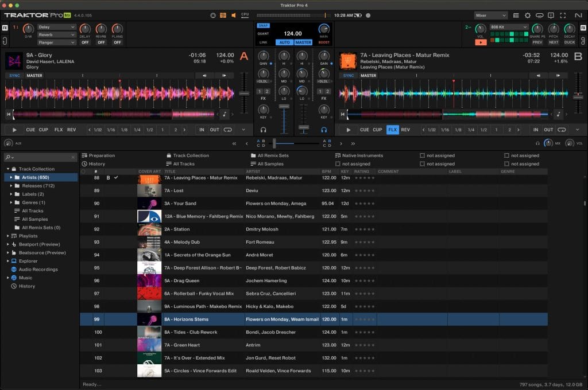Click the Deck B skip-to-start icon
The image size is (588, 390).
pos(343,114)
